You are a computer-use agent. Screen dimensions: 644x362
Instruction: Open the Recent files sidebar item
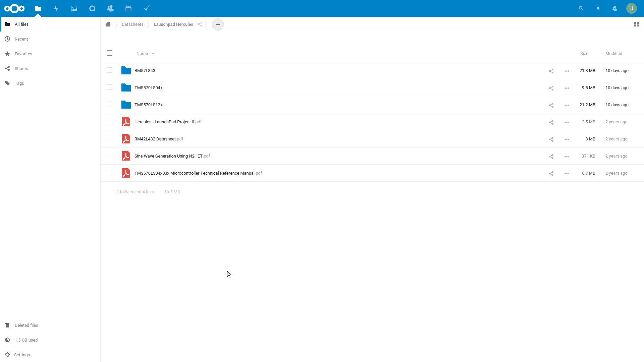point(21,39)
